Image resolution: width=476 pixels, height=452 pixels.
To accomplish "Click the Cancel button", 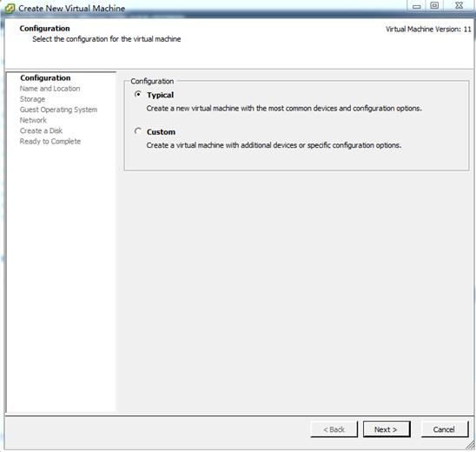I will click(x=445, y=429).
